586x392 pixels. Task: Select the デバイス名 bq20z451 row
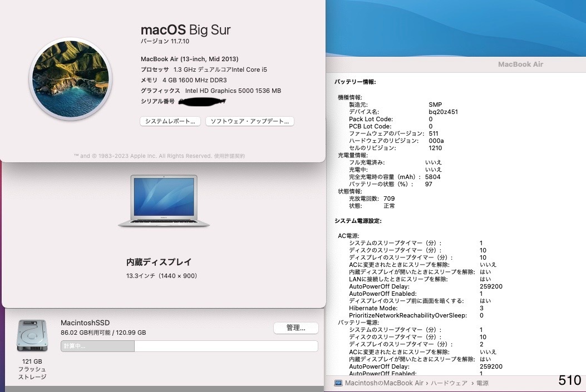[403, 112]
